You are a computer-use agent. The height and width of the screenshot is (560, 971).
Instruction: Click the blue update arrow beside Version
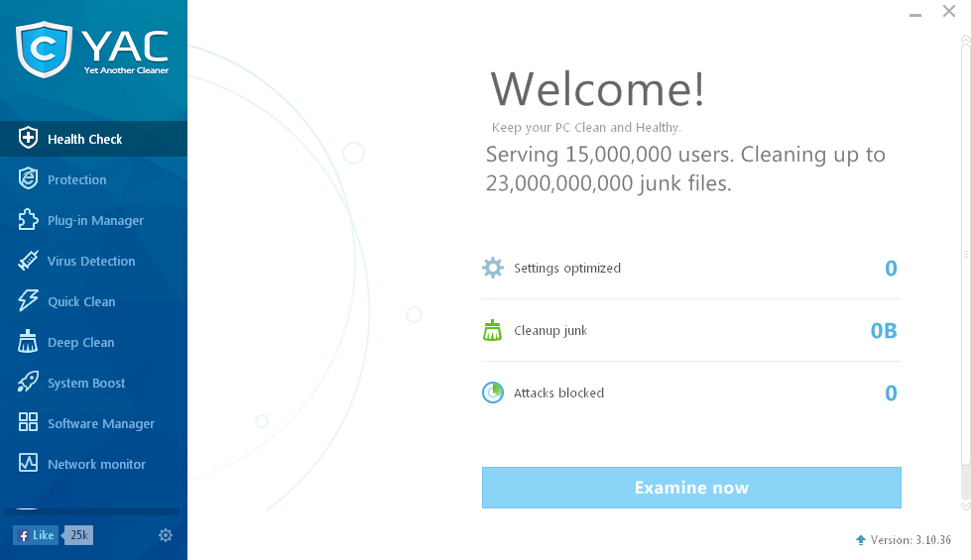click(861, 540)
